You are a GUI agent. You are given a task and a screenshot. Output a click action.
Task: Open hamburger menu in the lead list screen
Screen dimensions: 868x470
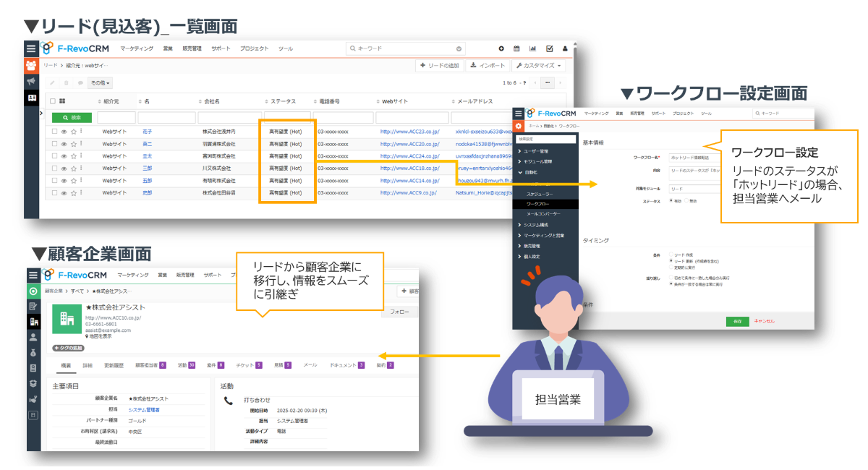(31, 48)
